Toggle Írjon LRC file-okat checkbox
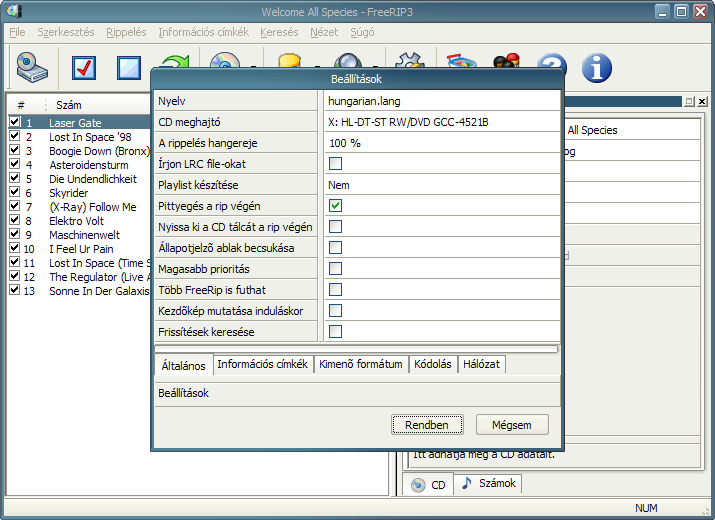The height and width of the screenshot is (520, 715). (335, 164)
